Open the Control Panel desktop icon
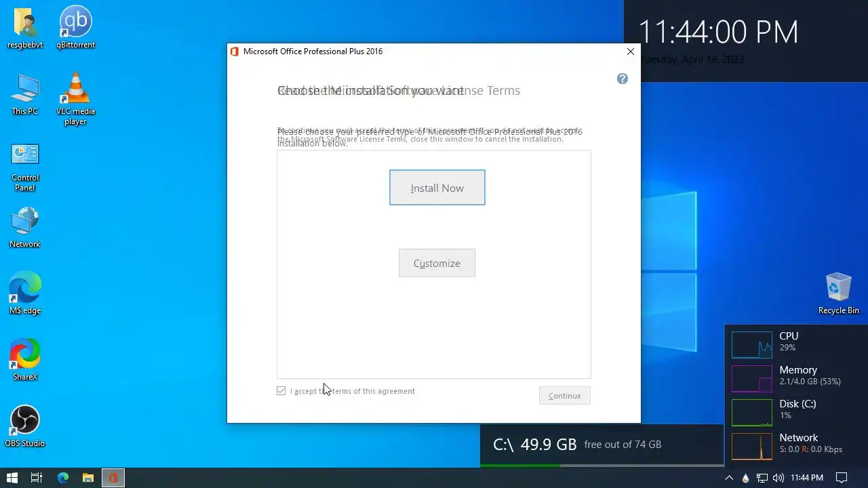 click(25, 167)
